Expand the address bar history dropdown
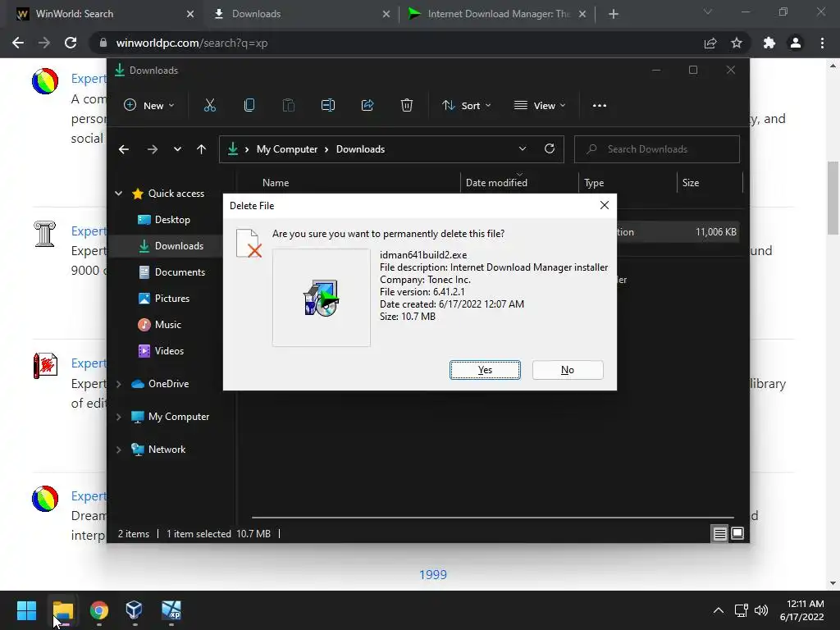Screen dimensions: 840x630 [523, 149]
